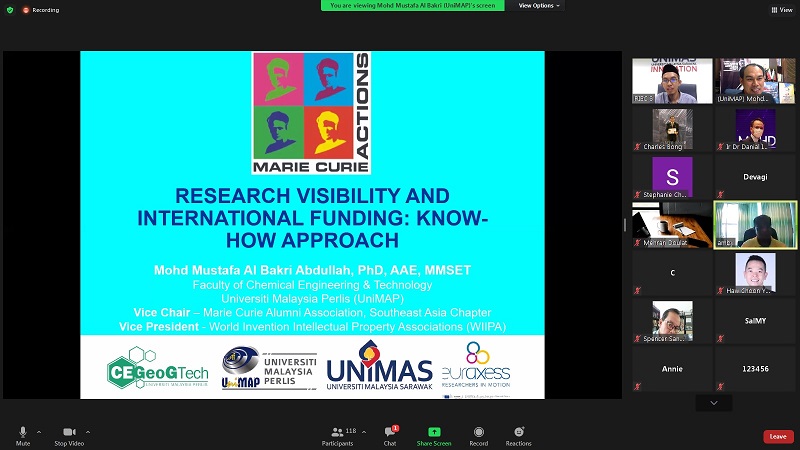800x450 pixels.
Task: Select the highlighted active speaker tile
Action: pos(755,225)
